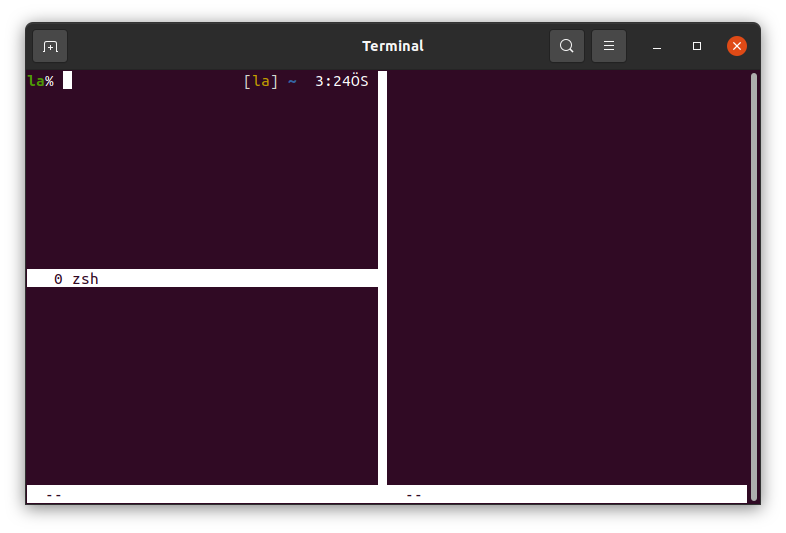Click the 3:24 time display
The width and height of the screenshot is (786, 533).
coord(341,81)
